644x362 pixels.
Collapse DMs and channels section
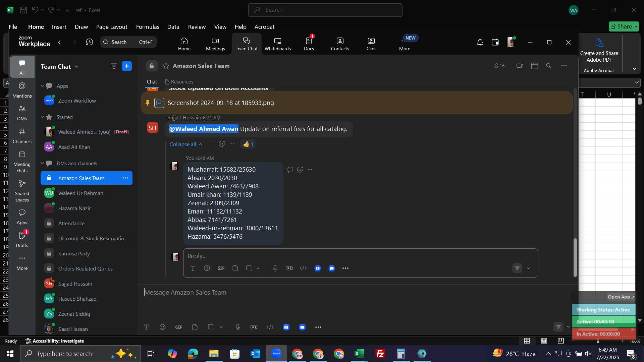coord(42,164)
